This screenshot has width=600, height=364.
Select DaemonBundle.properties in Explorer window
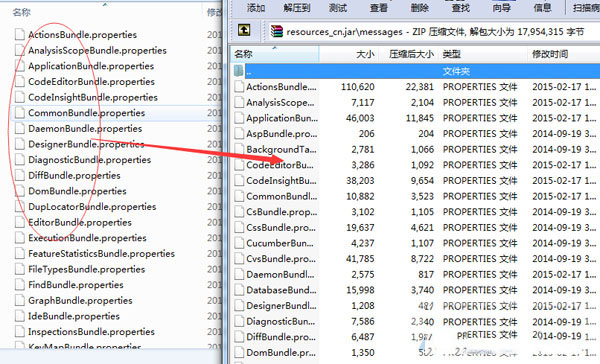(x=85, y=129)
